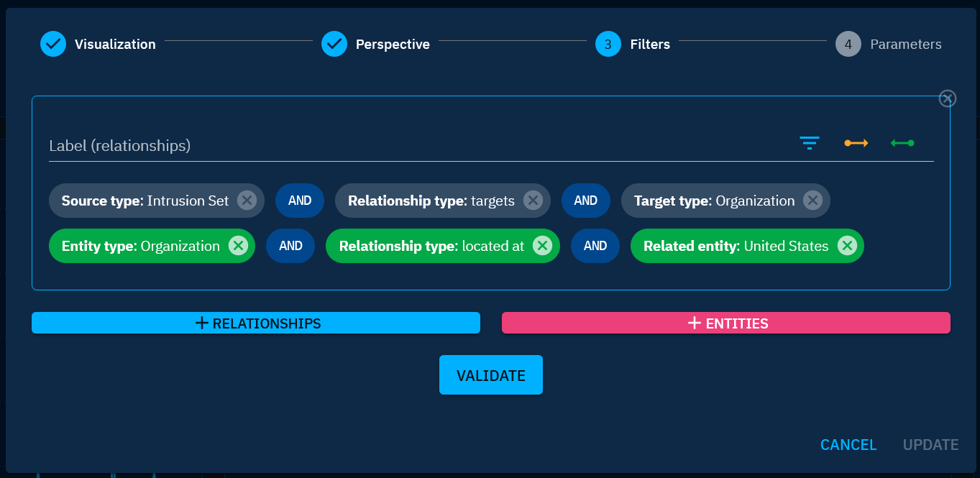980x478 pixels.
Task: Click the VALIDATE button
Action: (491, 374)
